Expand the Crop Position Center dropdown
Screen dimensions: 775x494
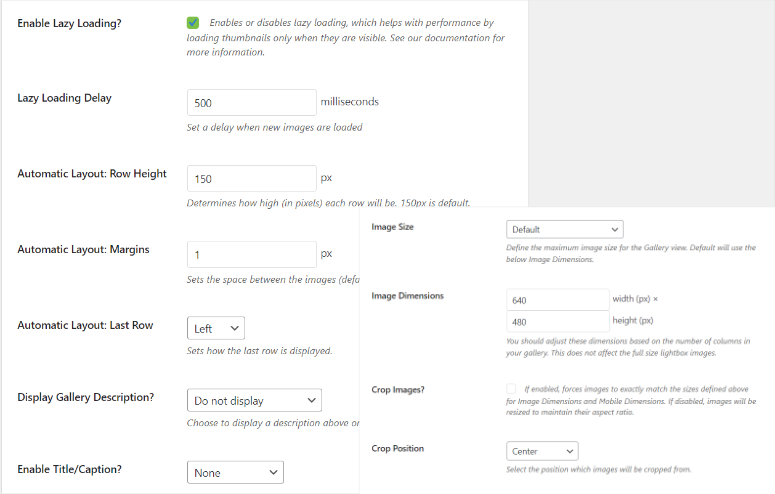point(542,451)
